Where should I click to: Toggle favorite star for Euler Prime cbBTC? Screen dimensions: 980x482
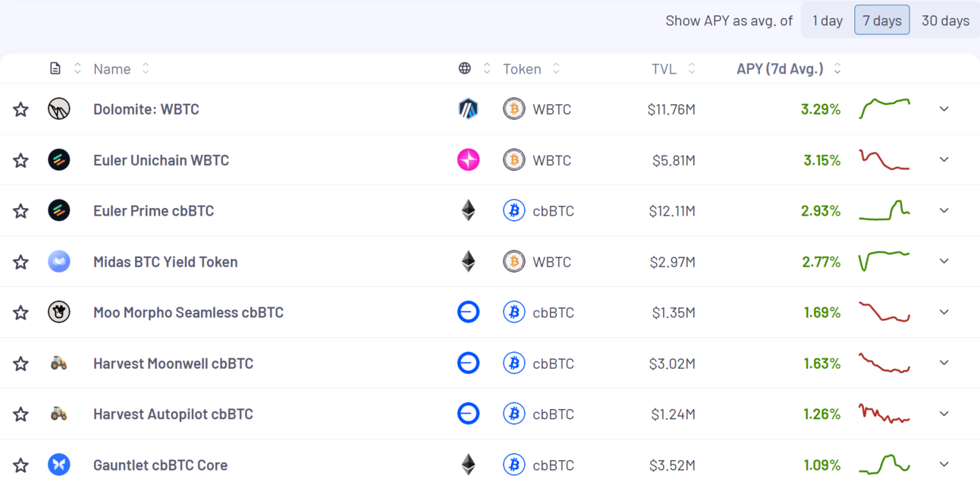(20, 211)
